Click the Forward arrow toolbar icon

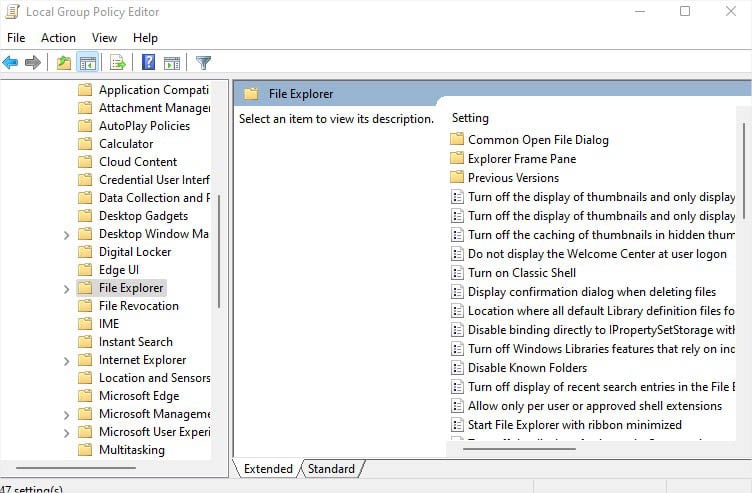pyautogui.click(x=33, y=62)
